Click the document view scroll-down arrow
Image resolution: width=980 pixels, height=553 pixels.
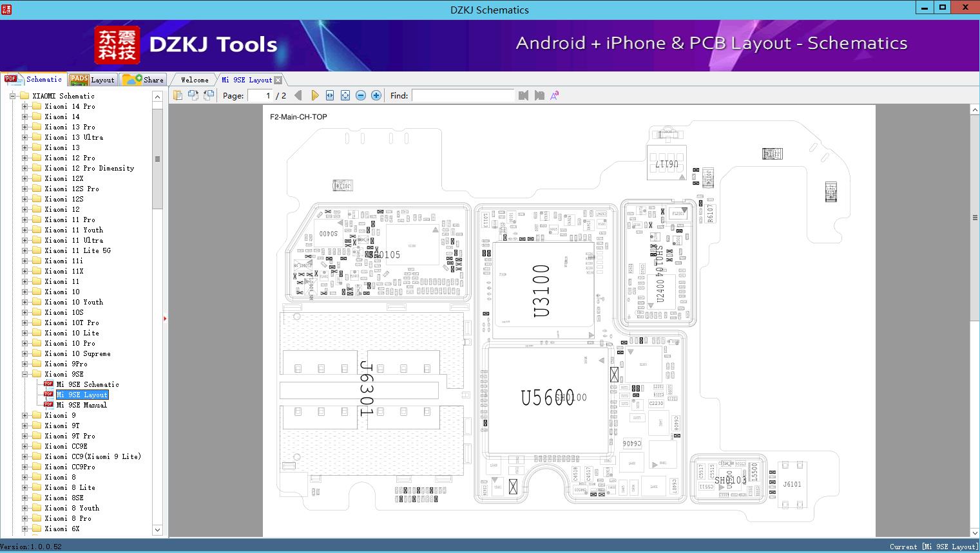(x=975, y=532)
